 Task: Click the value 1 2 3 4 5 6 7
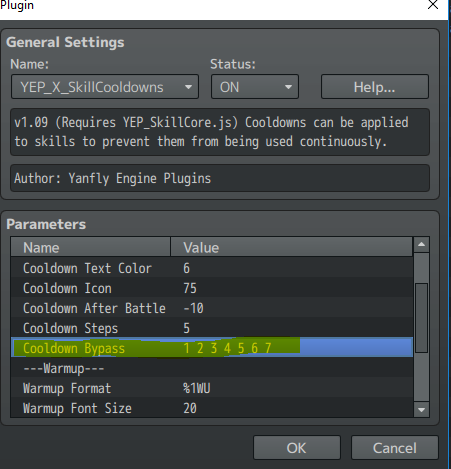pos(227,348)
